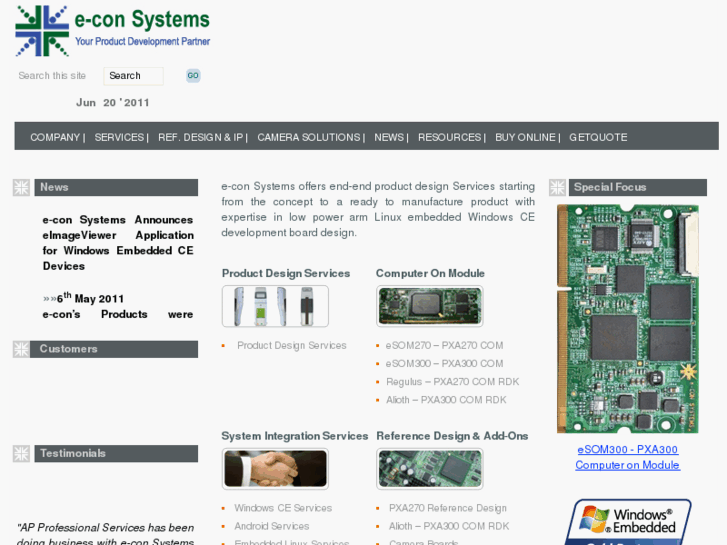Image resolution: width=727 pixels, height=545 pixels.
Task: Click the Customers section header
Action: (x=114, y=349)
